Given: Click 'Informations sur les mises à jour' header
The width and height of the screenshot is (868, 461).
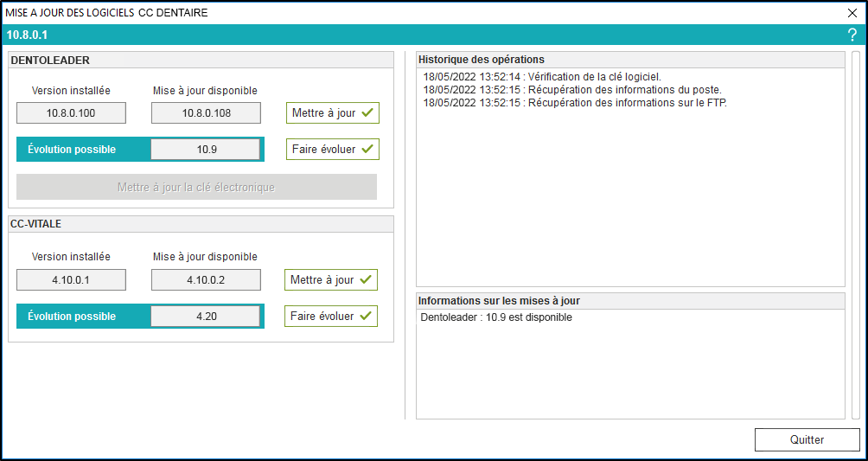Looking at the screenshot, I should (630, 301).
